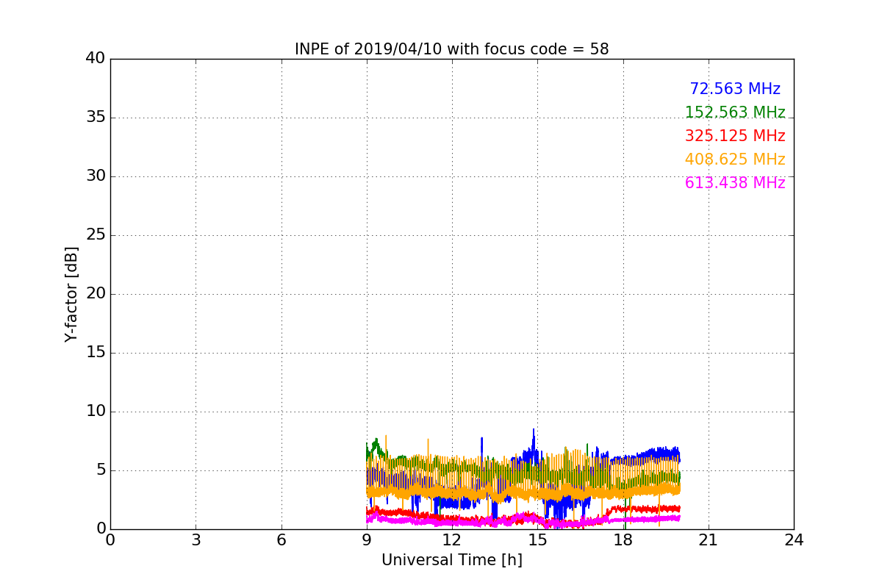Click the x-axis tick label 3
This screenshot has width=882, height=588.
[x=196, y=539]
